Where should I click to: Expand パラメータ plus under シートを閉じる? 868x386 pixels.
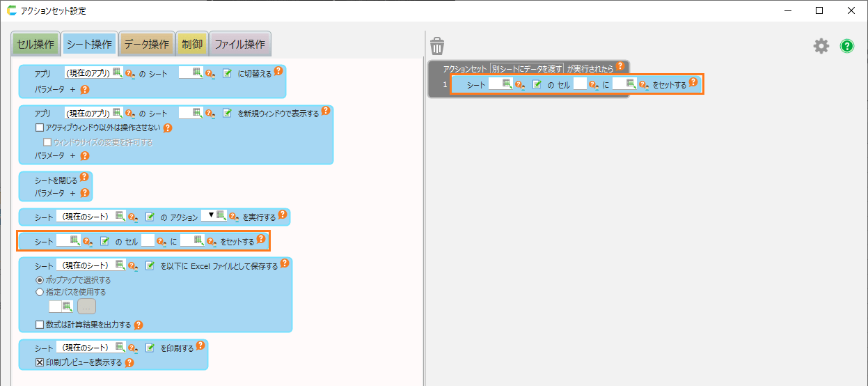pos(72,193)
